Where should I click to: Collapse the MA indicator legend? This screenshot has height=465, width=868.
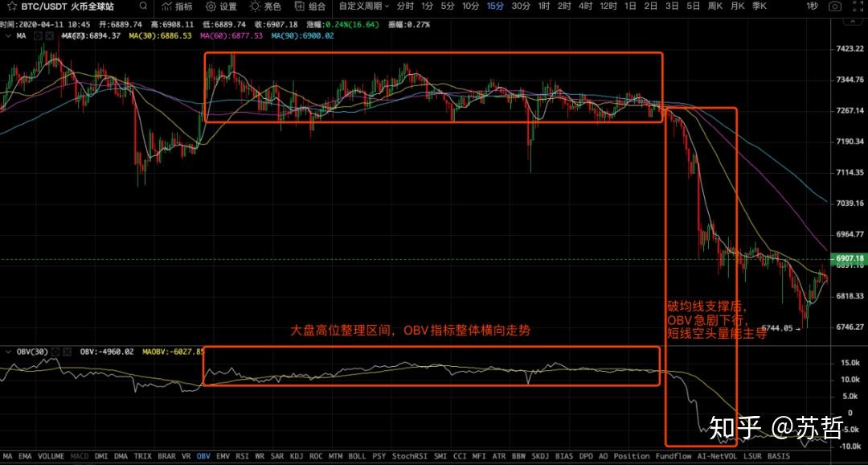(8, 35)
